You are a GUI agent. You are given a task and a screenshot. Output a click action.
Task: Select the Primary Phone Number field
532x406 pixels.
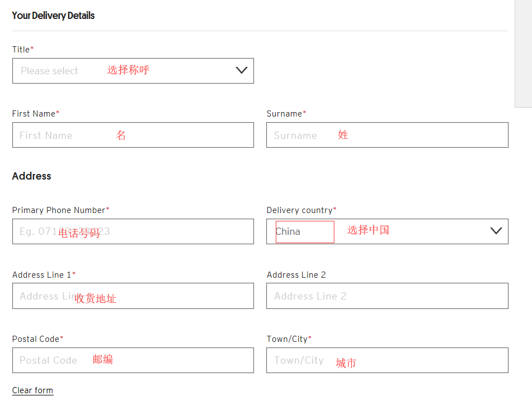133,231
